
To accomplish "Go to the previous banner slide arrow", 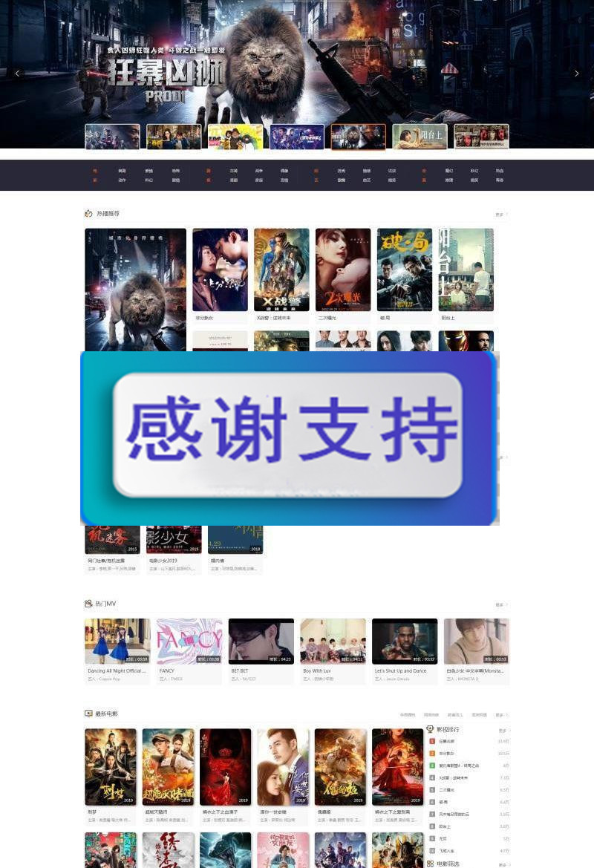I will point(17,73).
